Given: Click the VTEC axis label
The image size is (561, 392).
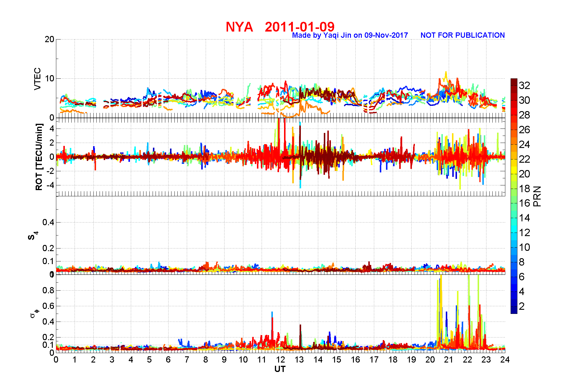Looking at the screenshot, I should pos(38,79).
